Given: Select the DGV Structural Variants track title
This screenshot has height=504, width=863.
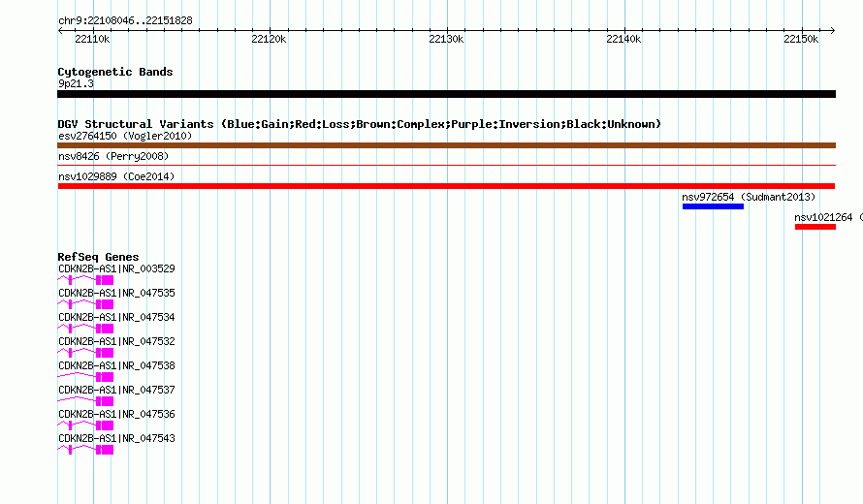Looking at the screenshot, I should 360,124.
